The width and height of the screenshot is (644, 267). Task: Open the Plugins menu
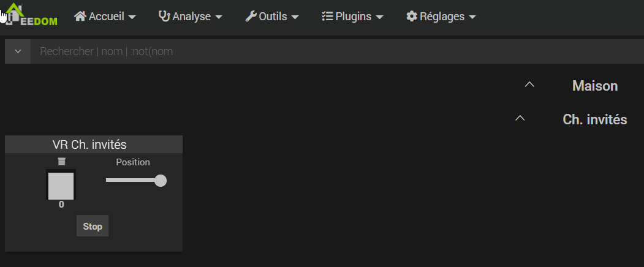[352, 17]
